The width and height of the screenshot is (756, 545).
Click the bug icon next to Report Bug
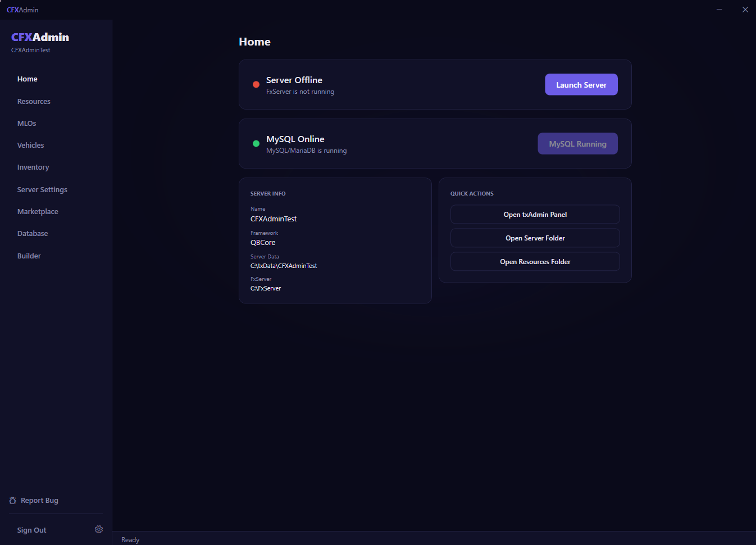13,501
